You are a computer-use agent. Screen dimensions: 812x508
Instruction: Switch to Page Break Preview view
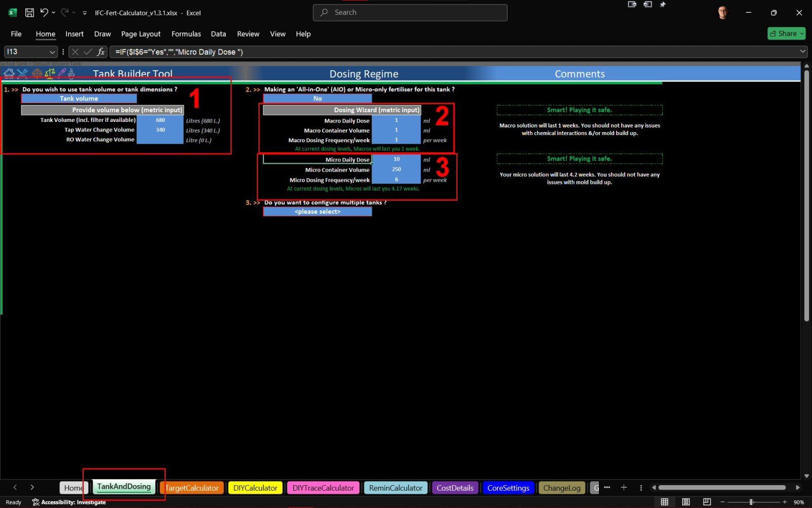click(707, 502)
